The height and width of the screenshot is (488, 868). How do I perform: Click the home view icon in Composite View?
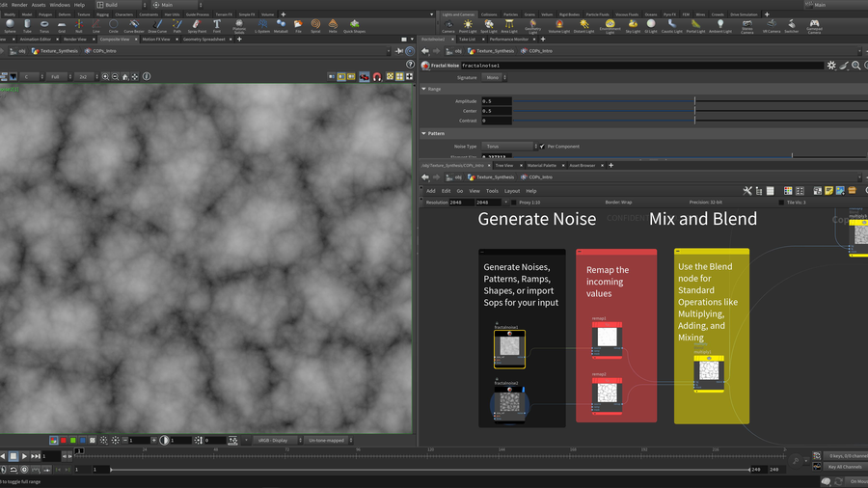tap(125, 77)
